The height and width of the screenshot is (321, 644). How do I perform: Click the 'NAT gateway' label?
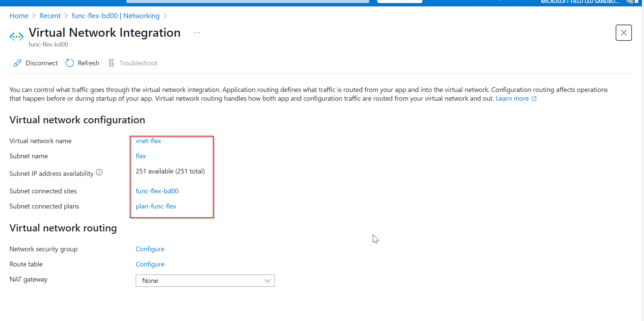click(x=29, y=279)
